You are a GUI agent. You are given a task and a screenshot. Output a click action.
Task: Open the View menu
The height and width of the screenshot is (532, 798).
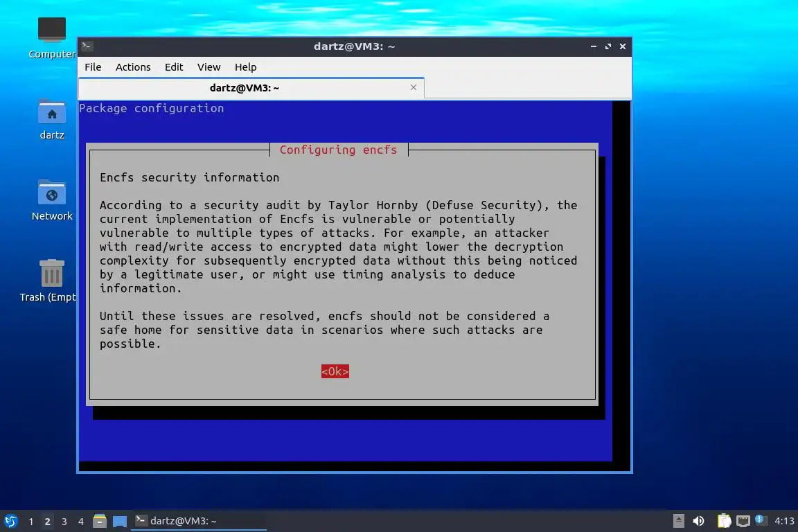(x=209, y=67)
